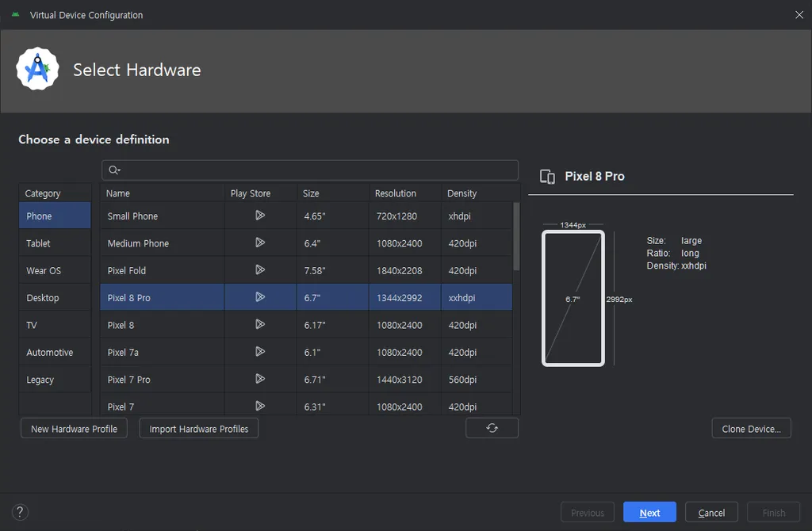Open the Legacy category
Screen dimensions: 812x531
tap(55, 380)
